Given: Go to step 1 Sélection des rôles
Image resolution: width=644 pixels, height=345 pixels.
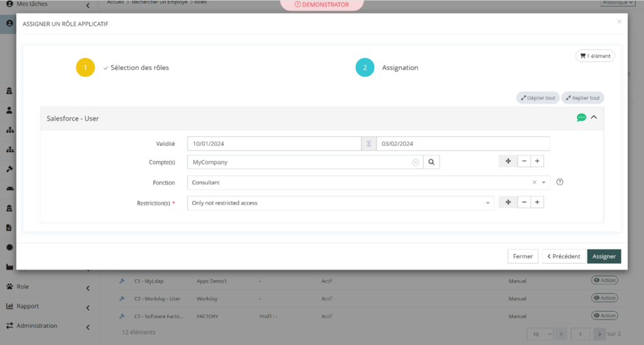Looking at the screenshot, I should click(85, 68).
